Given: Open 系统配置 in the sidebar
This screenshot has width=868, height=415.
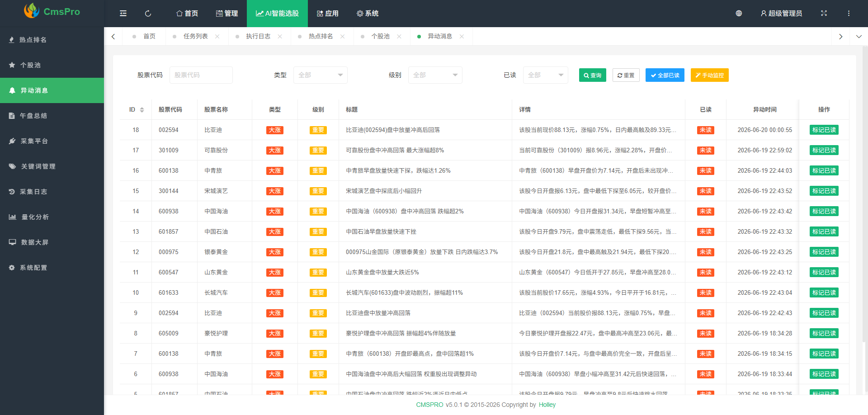Looking at the screenshot, I should click(52, 268).
